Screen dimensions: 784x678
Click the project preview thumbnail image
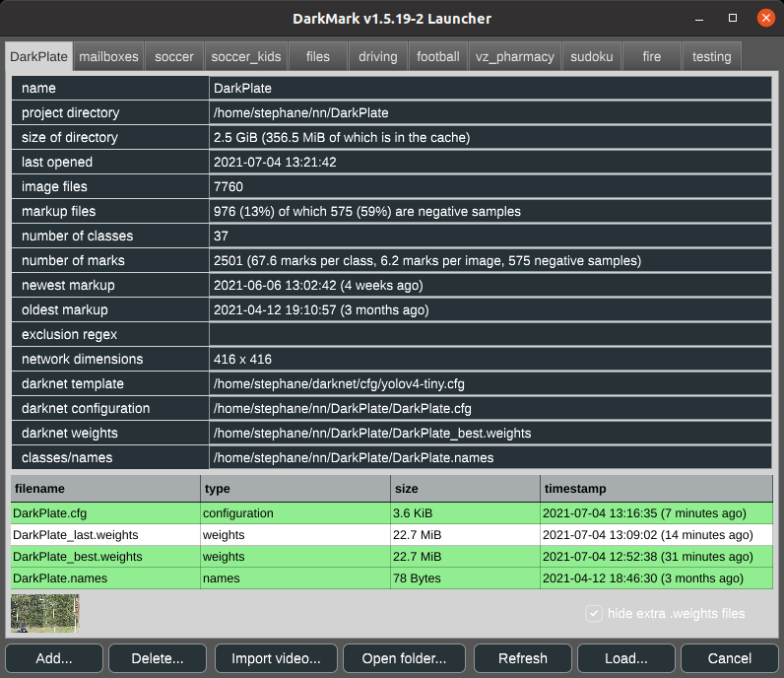(44, 613)
